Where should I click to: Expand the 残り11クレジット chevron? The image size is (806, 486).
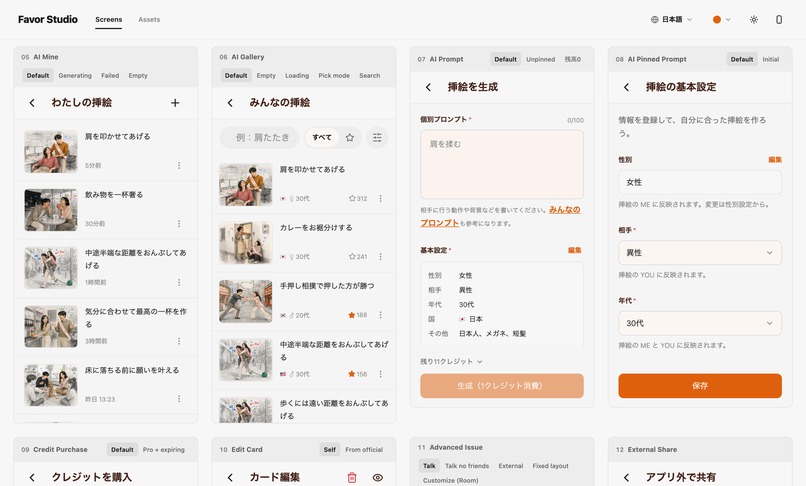[x=480, y=362]
